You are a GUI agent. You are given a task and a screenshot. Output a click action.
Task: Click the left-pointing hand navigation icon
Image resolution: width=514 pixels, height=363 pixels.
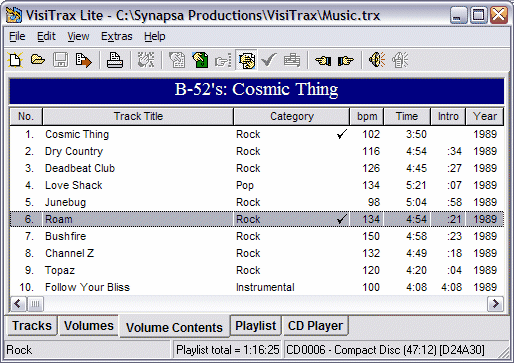323,61
